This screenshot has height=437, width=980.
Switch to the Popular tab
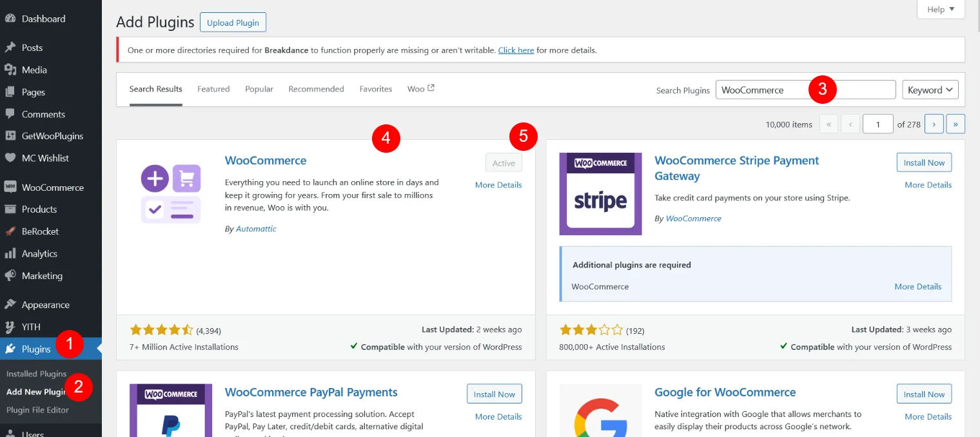[x=259, y=89]
